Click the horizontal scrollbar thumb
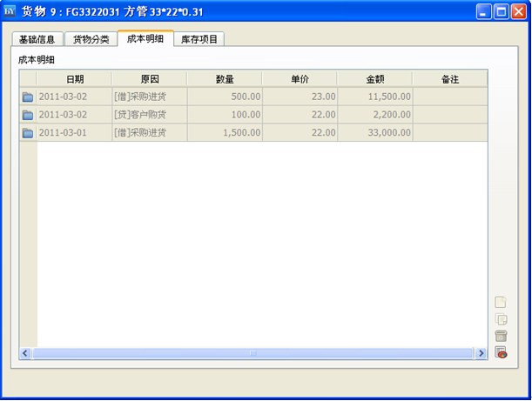Image resolution: width=532 pixels, height=401 pixels. 253,354
